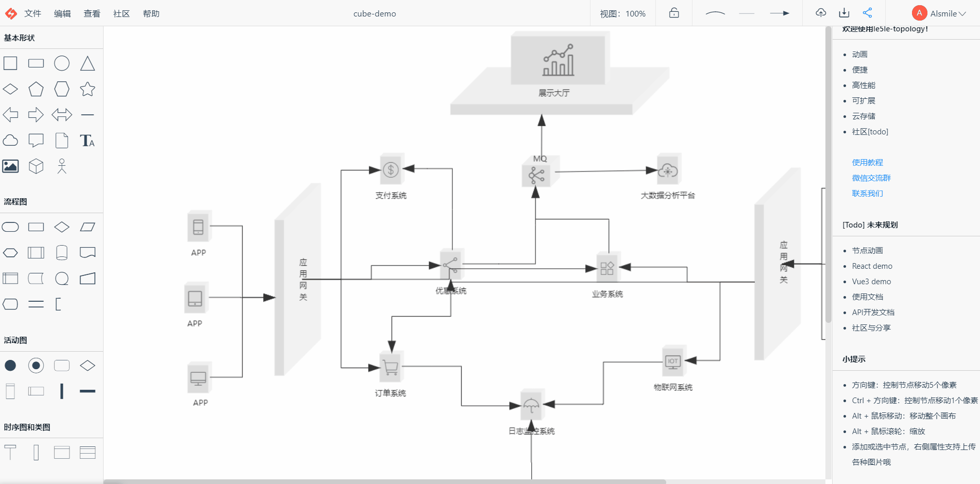Select the triangle shape

[88, 63]
